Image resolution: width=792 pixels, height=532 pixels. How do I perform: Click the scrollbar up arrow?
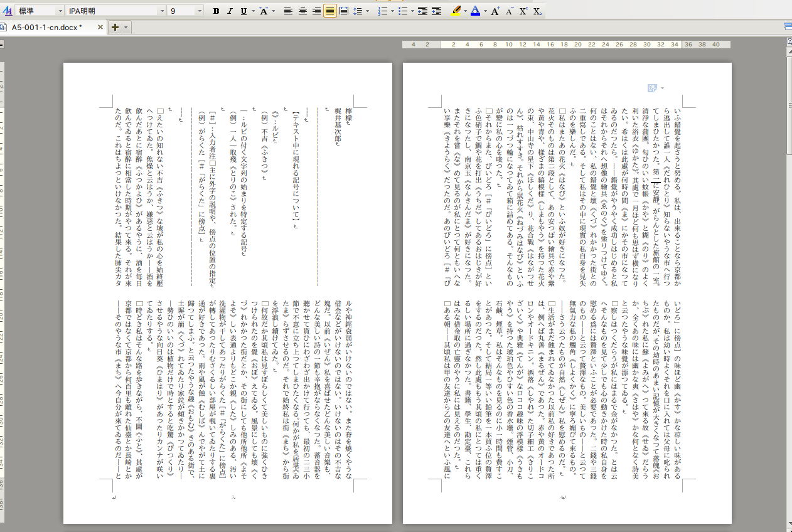tap(788, 52)
